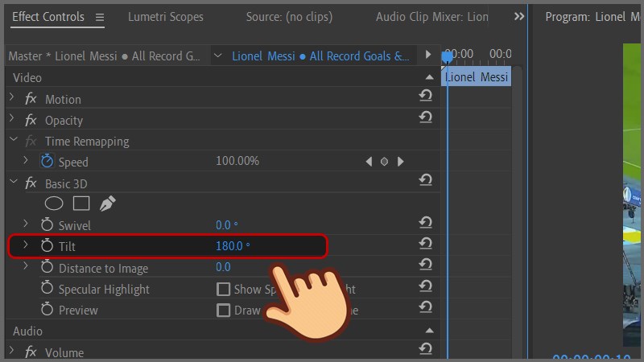Viewport: 644px width, 362px height.
Task: Open the sequence clip dropdown chevron
Action: (217, 56)
